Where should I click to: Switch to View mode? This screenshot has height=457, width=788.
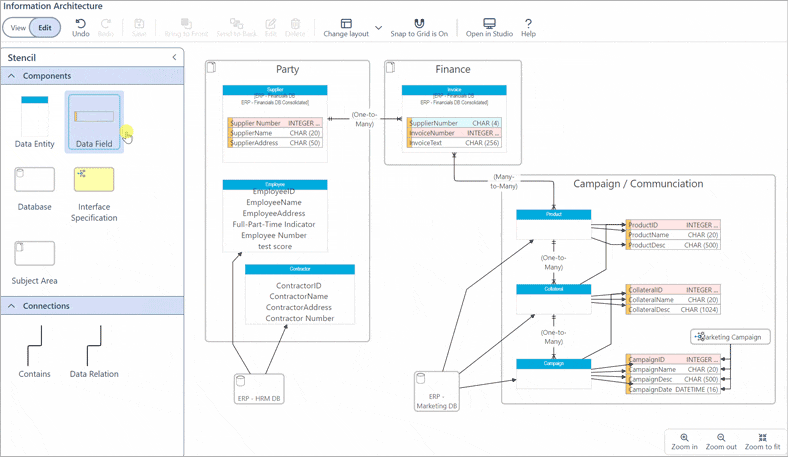[x=19, y=28]
